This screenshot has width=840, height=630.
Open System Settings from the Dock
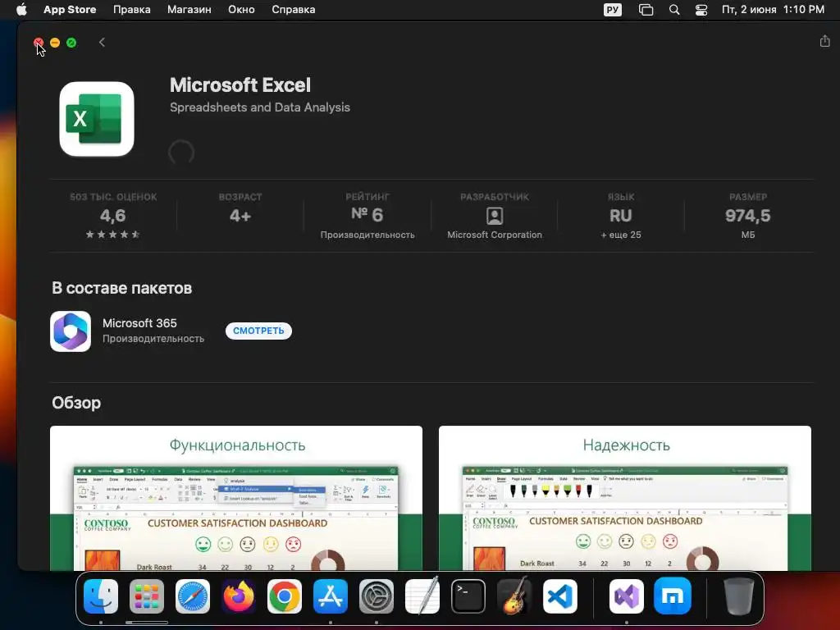point(376,596)
